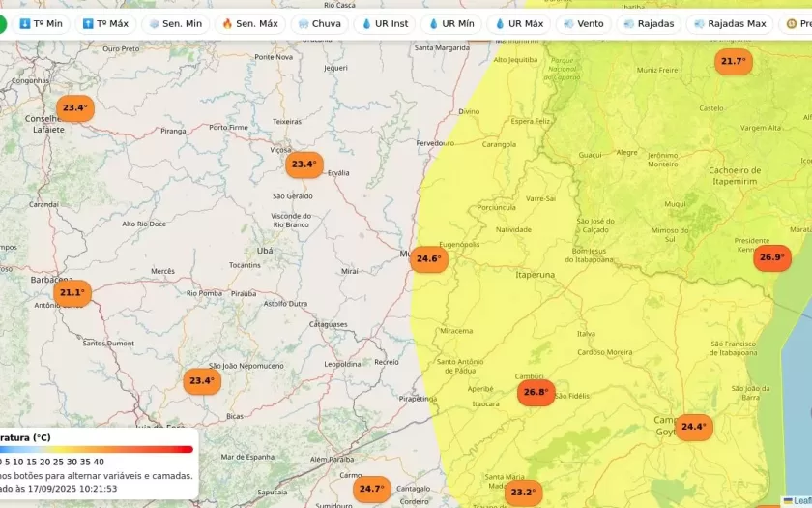
Task: Select the 24.6° marker near Eugenópolis
Action: tap(428, 258)
